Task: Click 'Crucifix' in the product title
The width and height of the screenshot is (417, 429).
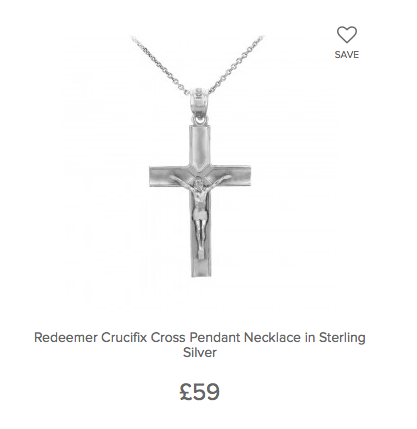Action: point(124,338)
